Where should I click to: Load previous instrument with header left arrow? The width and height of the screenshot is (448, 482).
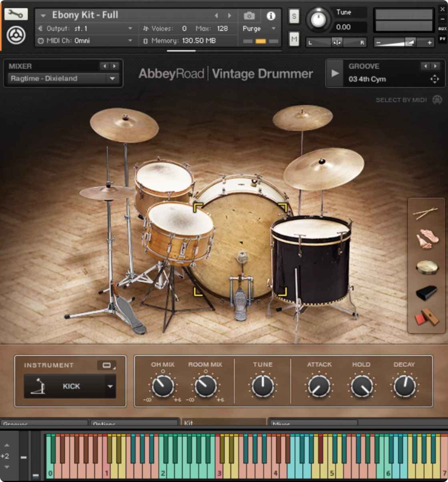(x=217, y=16)
